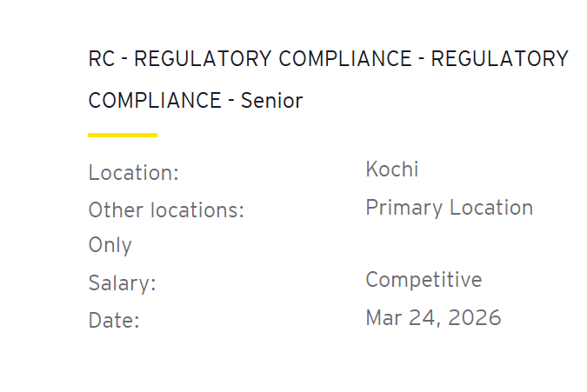Click the 'Date:' label
Screen dimensions: 587x392
114,320
